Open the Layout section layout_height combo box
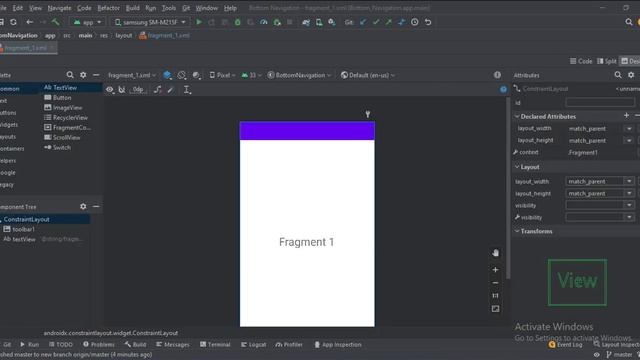The image size is (640, 360). [x=600, y=193]
